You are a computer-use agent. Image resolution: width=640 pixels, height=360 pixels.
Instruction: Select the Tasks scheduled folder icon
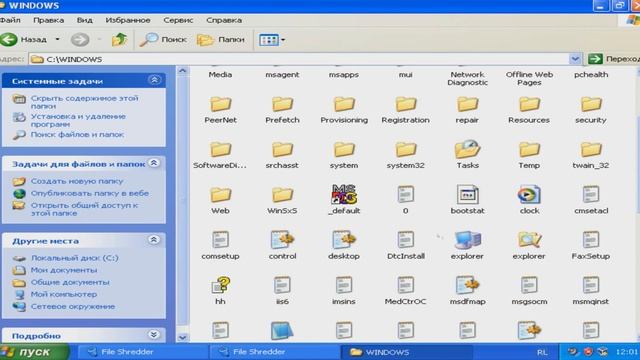click(x=467, y=149)
